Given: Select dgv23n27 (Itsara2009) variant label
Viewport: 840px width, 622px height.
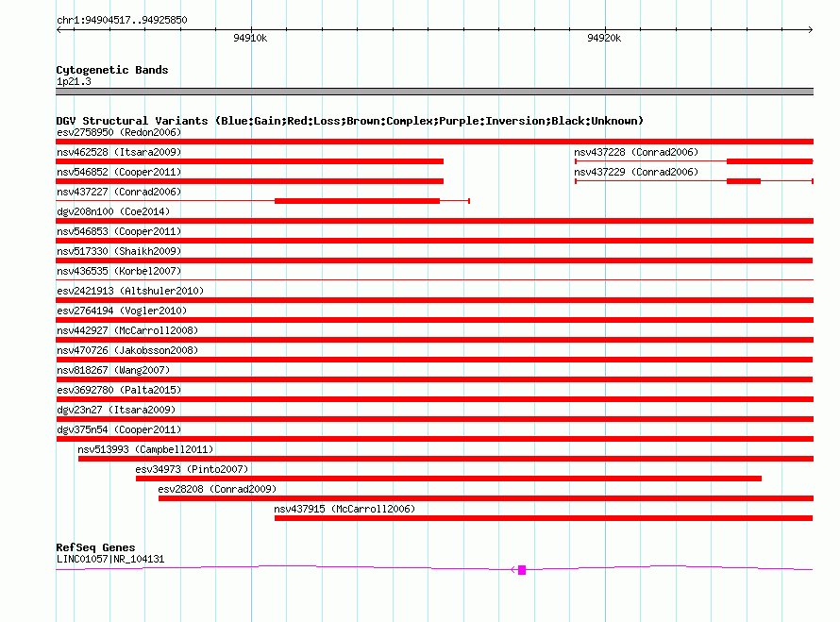Looking at the screenshot, I should (116, 410).
